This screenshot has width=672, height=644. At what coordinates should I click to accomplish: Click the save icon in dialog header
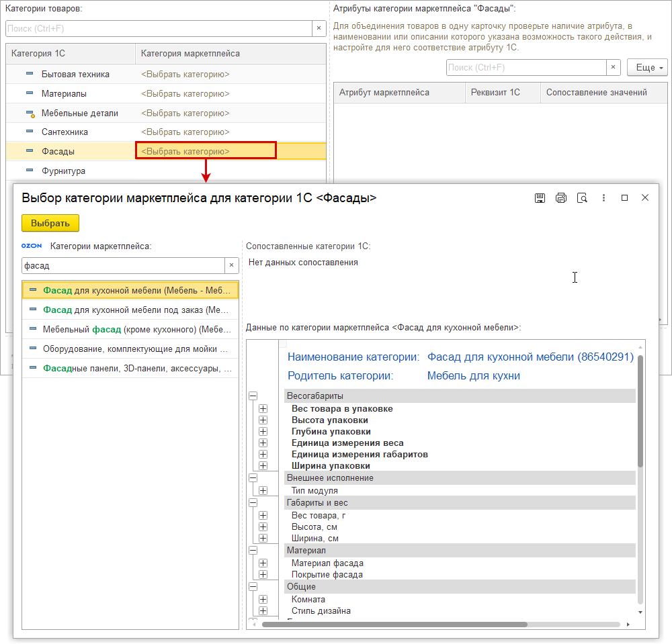click(x=539, y=198)
